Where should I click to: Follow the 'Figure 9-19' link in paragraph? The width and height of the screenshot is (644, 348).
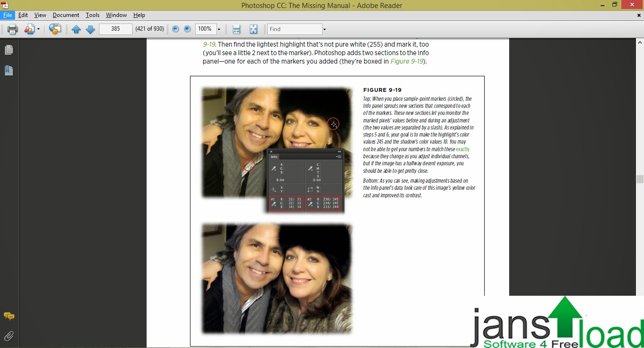coord(407,61)
